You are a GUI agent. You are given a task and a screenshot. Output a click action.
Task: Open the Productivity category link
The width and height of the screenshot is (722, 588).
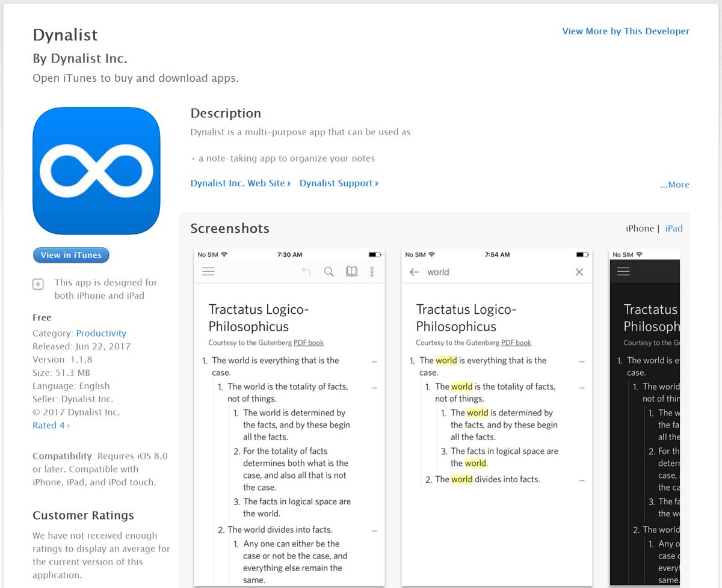[x=101, y=333]
